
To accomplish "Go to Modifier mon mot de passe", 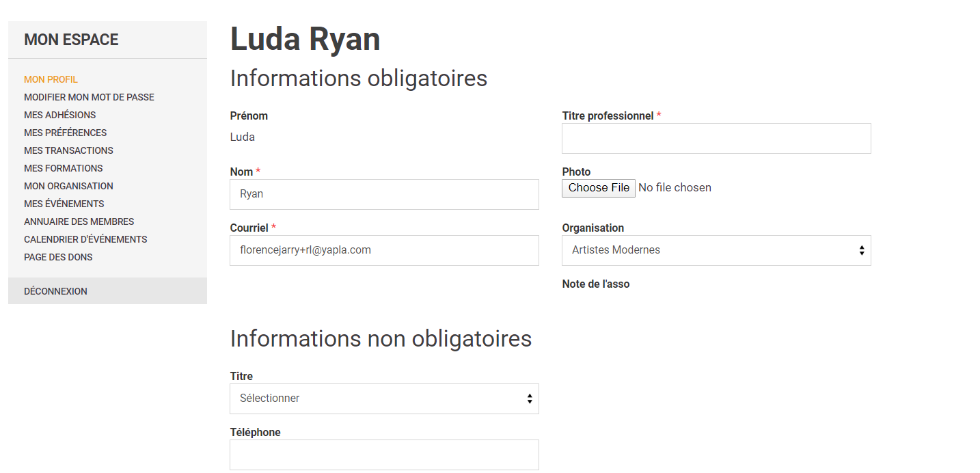I will pyautogui.click(x=89, y=97).
